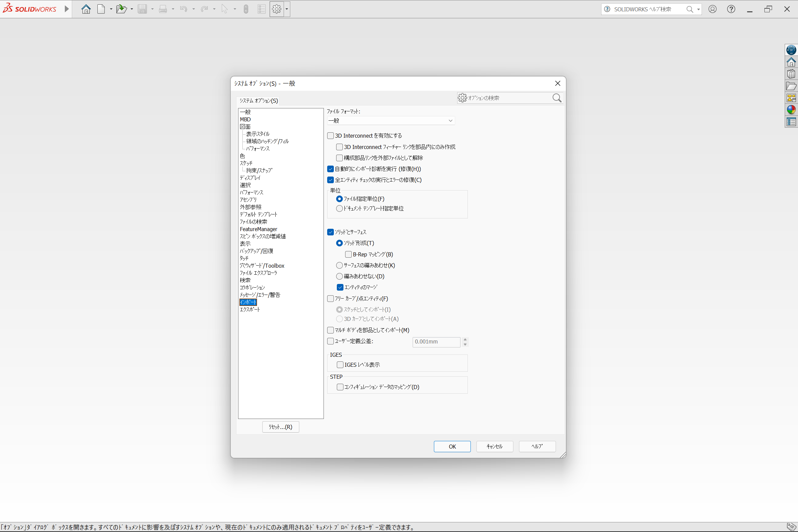Choose the Select cursor tool icon
The image size is (798, 532).
[224, 9]
